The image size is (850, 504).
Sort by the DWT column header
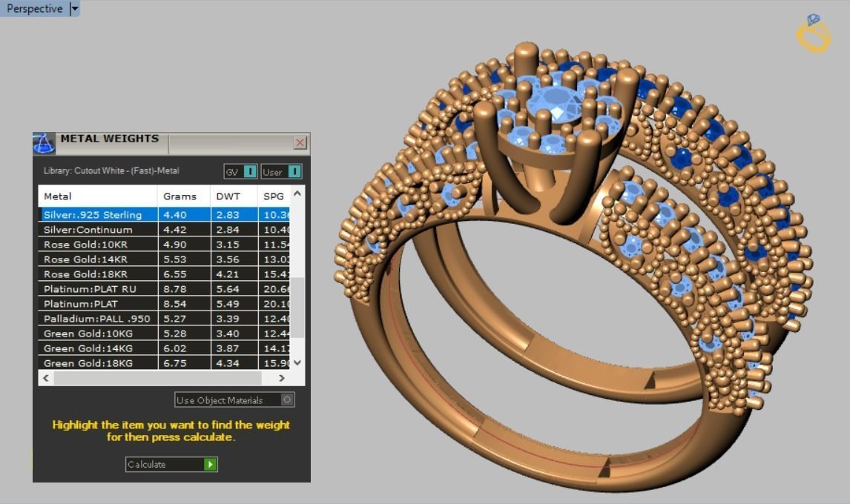[234, 196]
